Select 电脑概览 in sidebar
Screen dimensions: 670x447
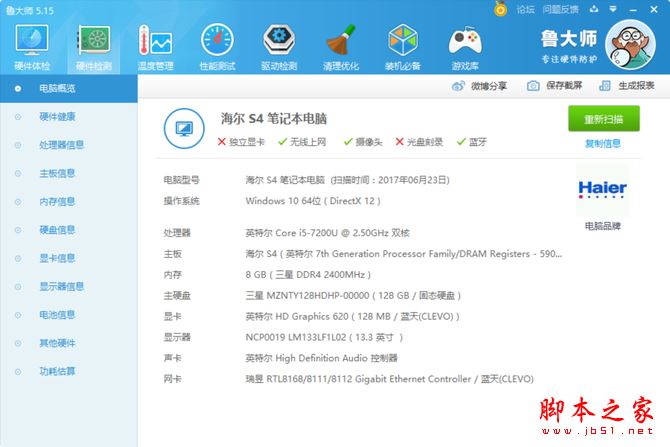[x=69, y=88]
